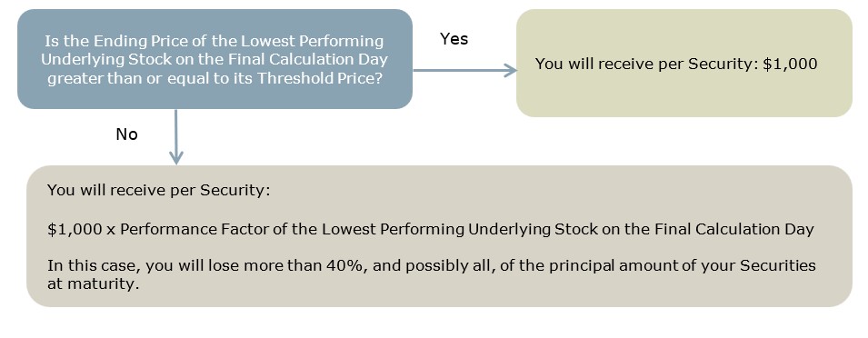Click the arrowhead pointing at the gray box
The height and width of the screenshot is (338, 868).
point(175,157)
